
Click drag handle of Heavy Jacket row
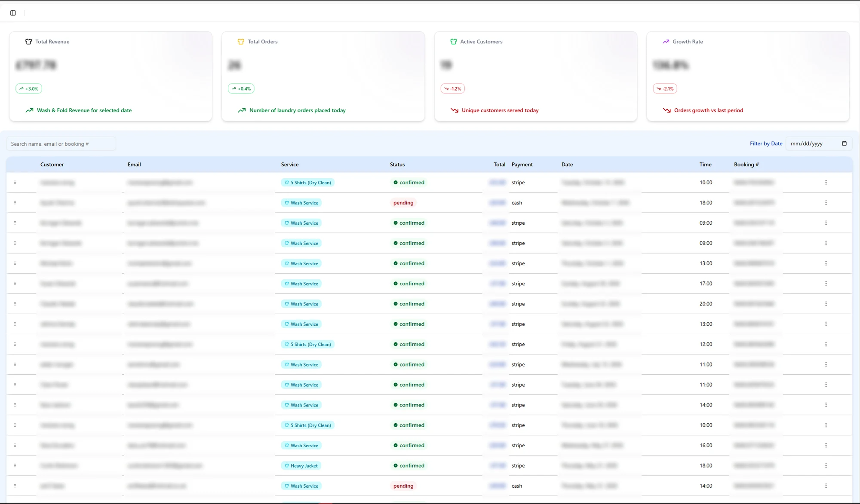[15, 466]
